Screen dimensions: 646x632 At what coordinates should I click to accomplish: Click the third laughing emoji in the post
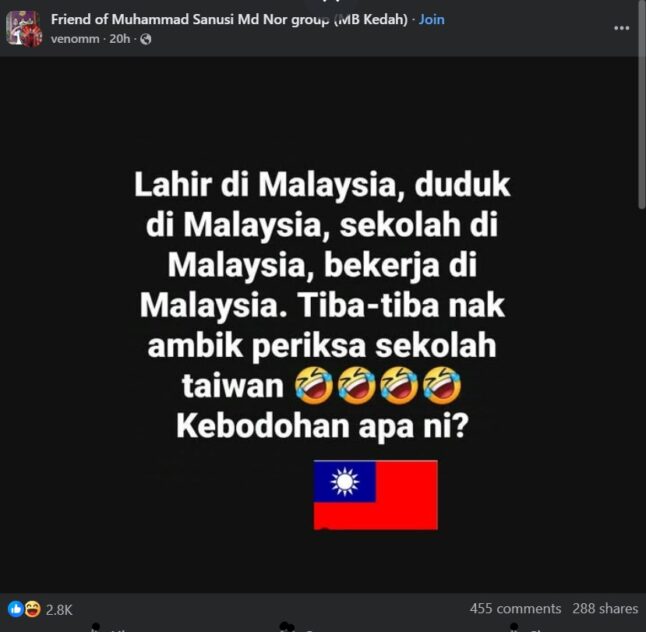coord(399,385)
